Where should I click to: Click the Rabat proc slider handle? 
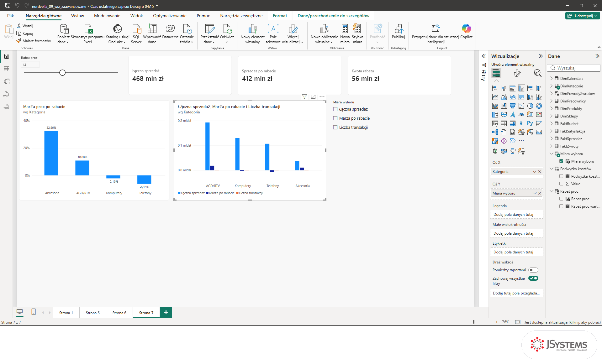tap(62, 73)
